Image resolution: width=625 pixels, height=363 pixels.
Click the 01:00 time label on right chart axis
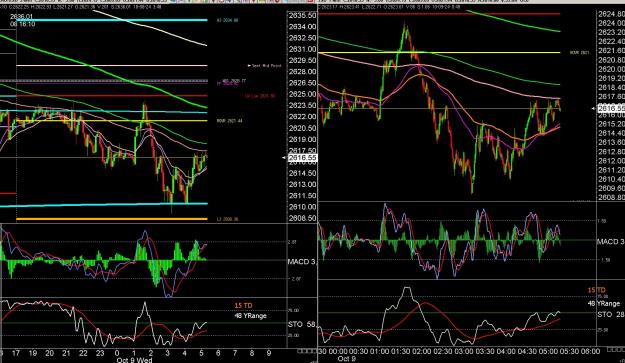[379, 351]
